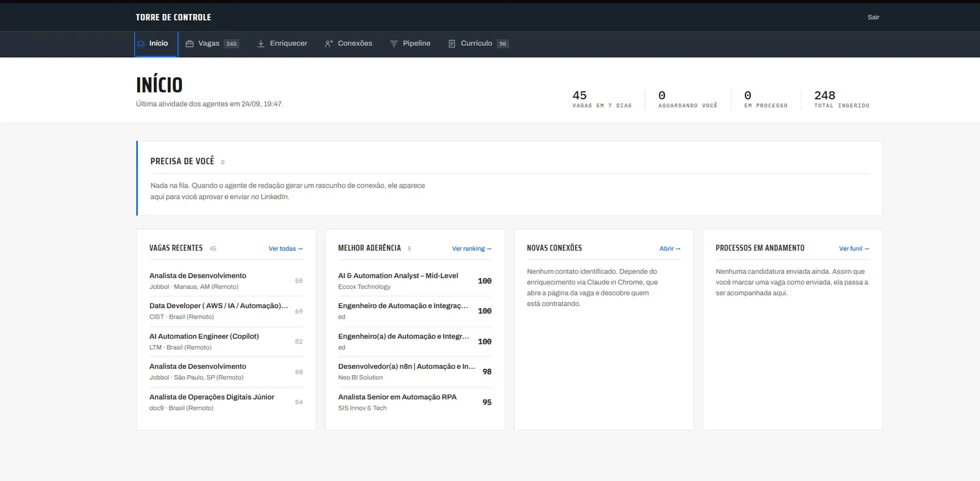Open Desenvolvedor(a) n8n job row
Viewport: 980px width, 481px height.
tap(415, 372)
